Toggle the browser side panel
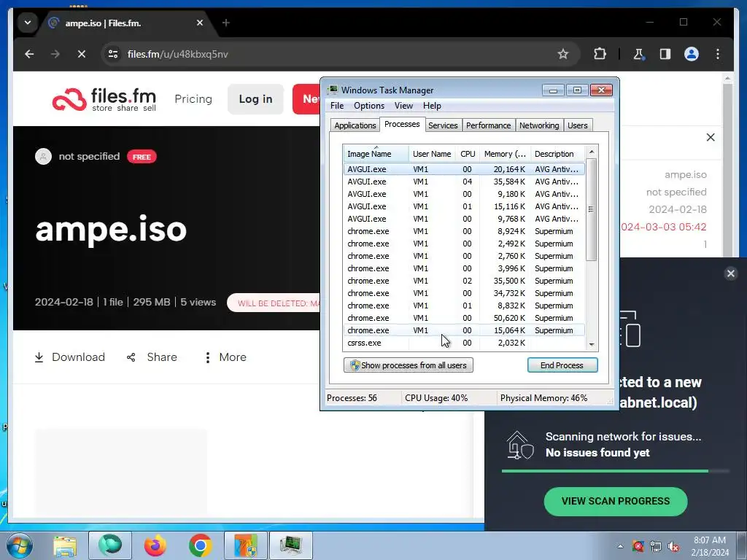The image size is (747, 560). [x=665, y=54]
